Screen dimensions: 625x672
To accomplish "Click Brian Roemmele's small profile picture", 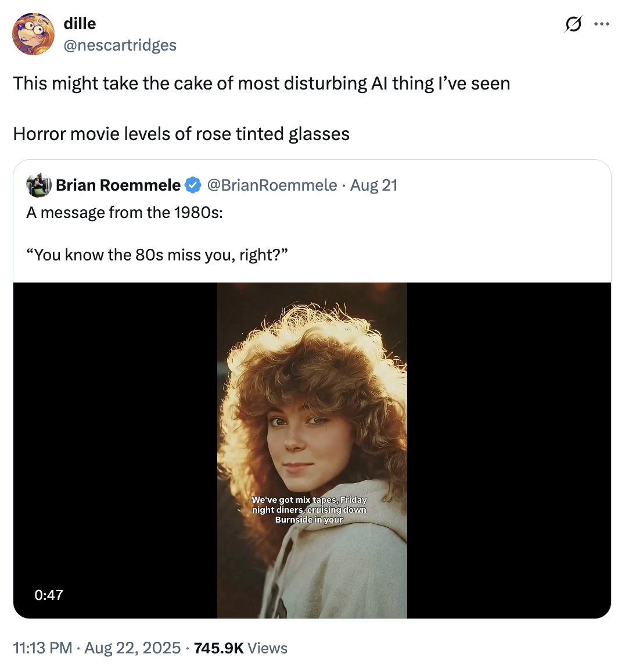I will (x=39, y=185).
